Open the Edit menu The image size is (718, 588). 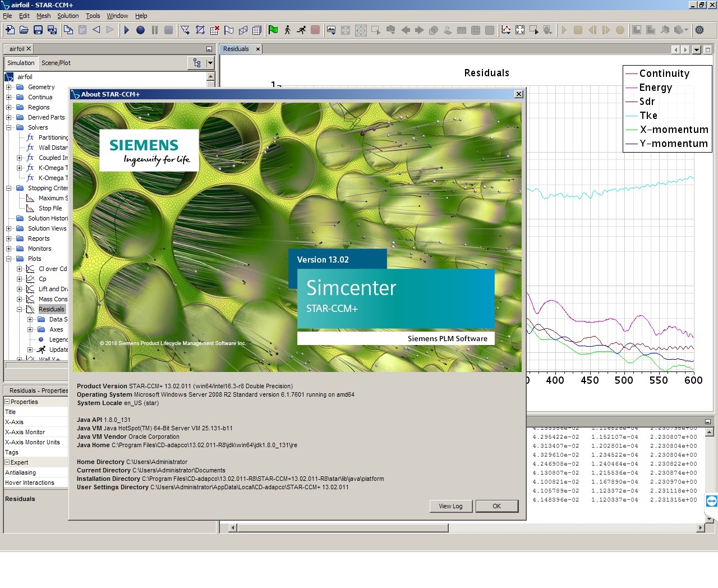[24, 16]
